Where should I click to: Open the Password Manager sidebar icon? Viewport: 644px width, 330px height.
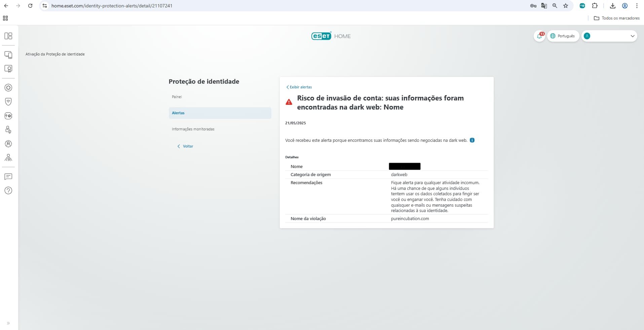[8, 116]
